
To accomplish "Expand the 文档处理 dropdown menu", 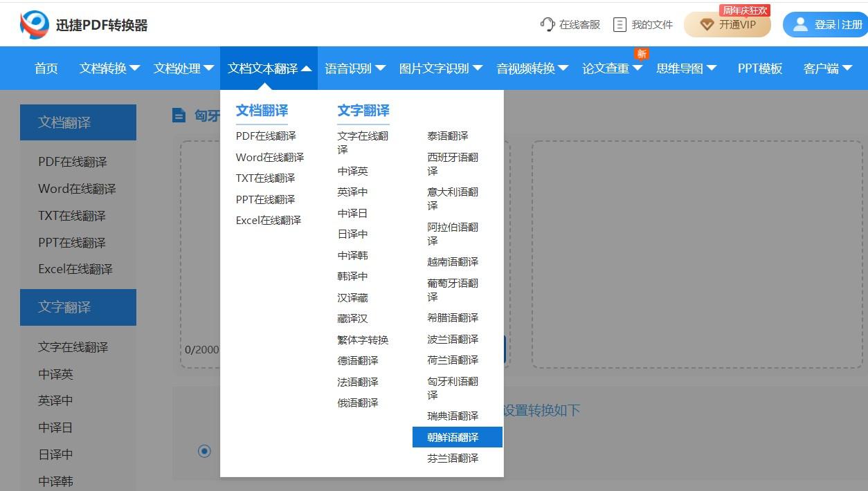I will click(183, 68).
